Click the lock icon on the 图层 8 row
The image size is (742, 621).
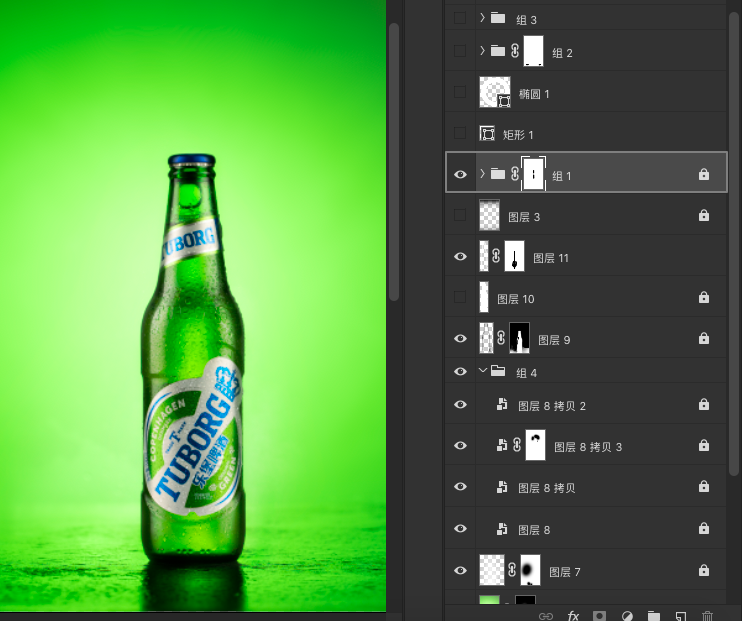(704, 528)
